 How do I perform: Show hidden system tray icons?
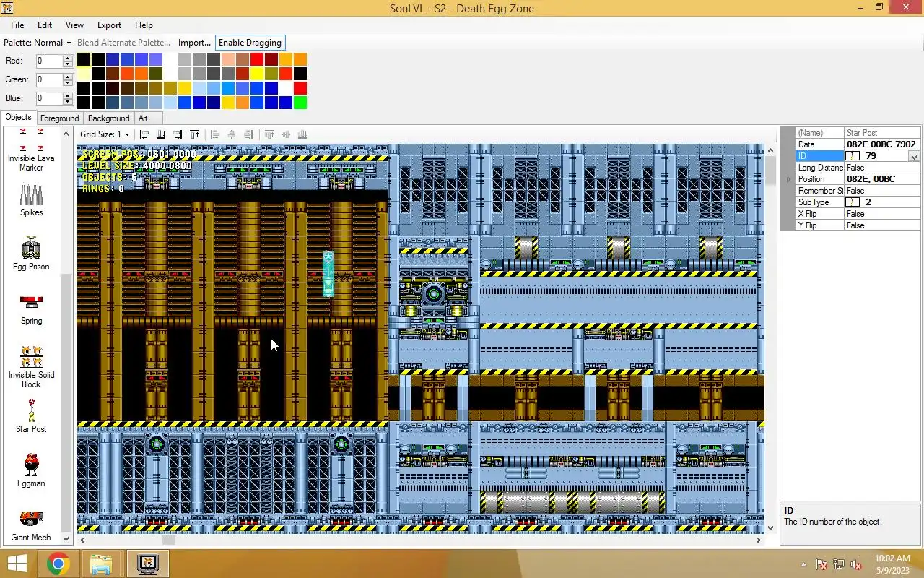point(803,564)
